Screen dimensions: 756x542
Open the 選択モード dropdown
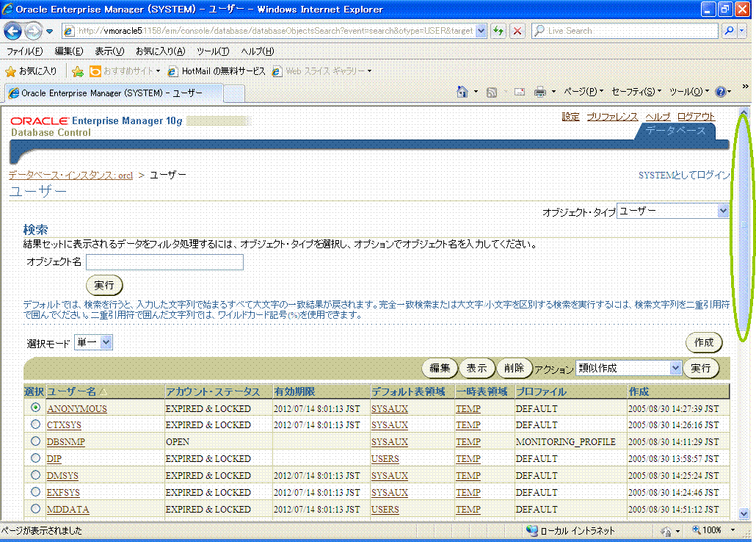coord(93,342)
